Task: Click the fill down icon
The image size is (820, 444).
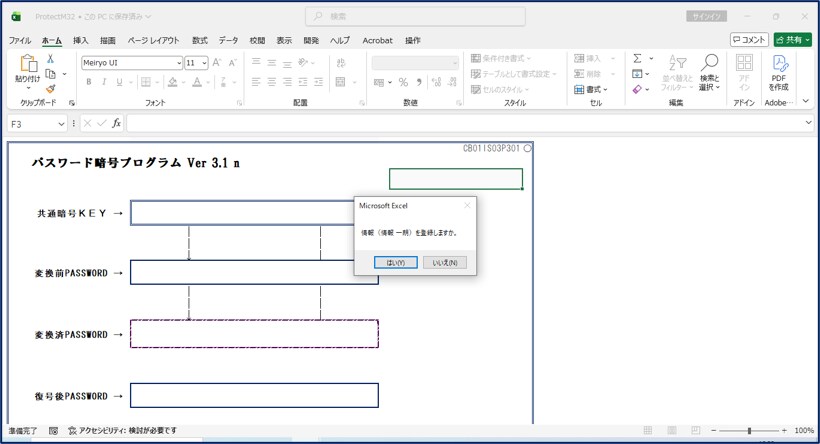Action: click(637, 74)
